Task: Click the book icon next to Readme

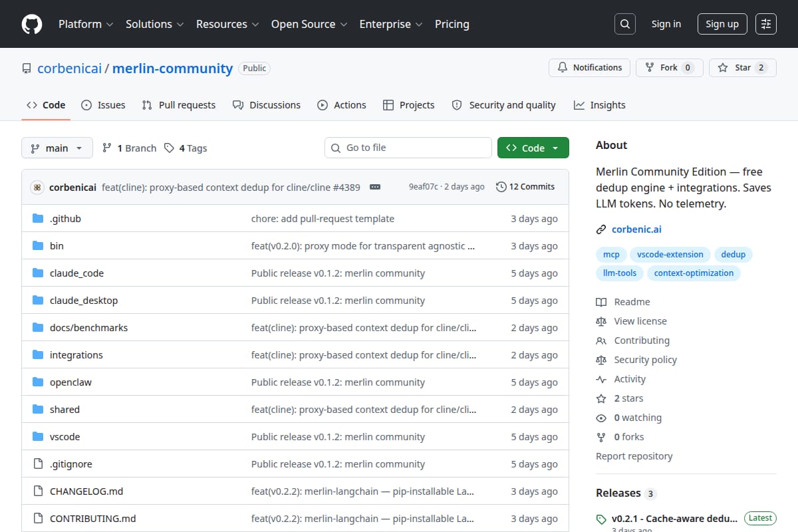Action: tap(601, 302)
